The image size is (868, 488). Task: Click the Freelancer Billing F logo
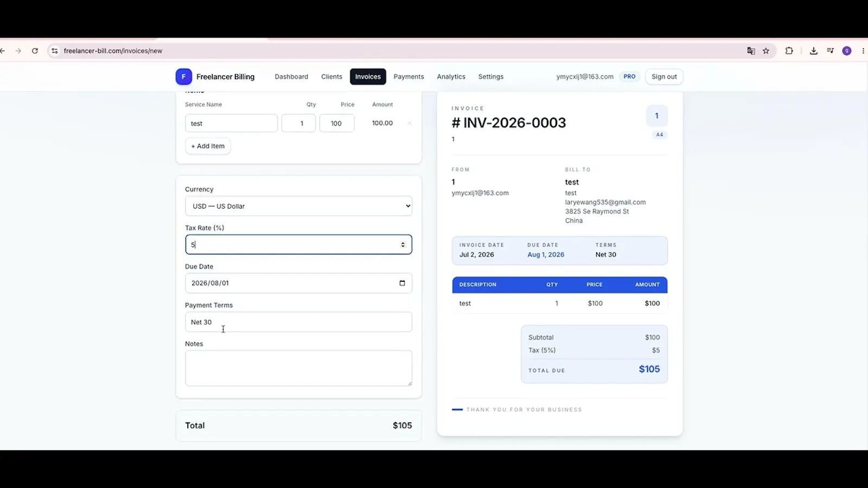[x=183, y=76]
